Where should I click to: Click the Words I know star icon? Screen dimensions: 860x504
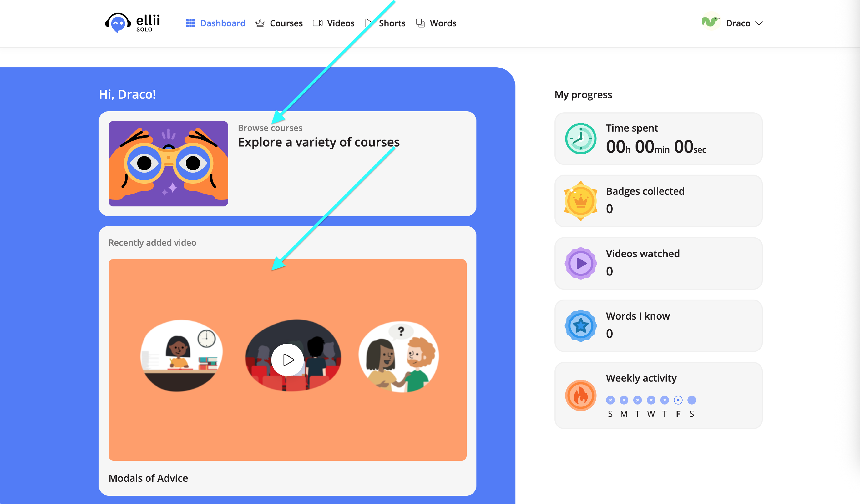tap(580, 326)
